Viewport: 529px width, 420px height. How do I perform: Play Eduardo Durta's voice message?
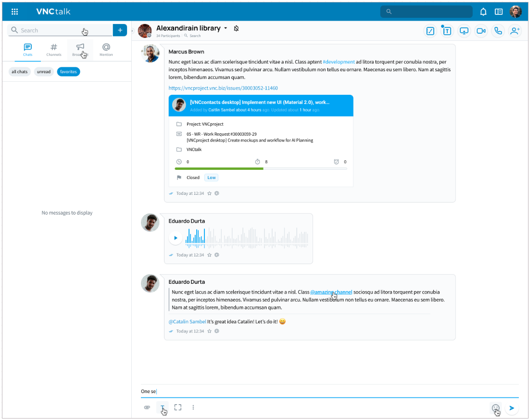[176, 238]
